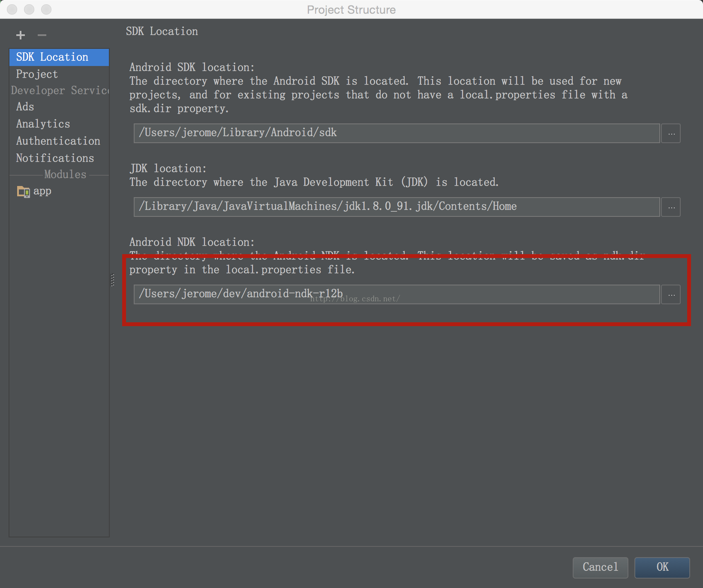Browse for the Android NDK location
This screenshot has width=703, height=588.
pyautogui.click(x=671, y=295)
